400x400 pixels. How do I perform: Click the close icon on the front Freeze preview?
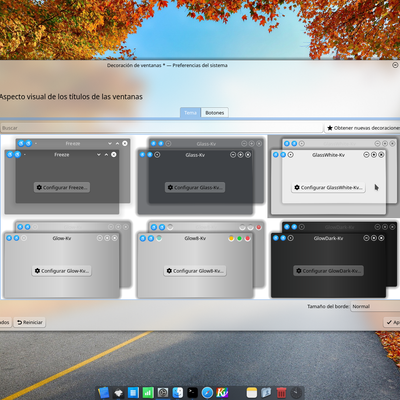click(x=114, y=155)
